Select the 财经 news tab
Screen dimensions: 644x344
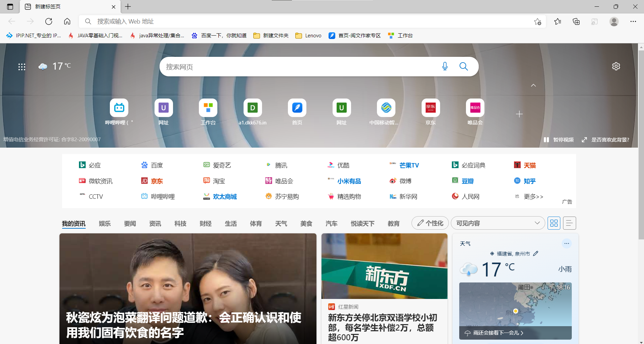pos(205,224)
